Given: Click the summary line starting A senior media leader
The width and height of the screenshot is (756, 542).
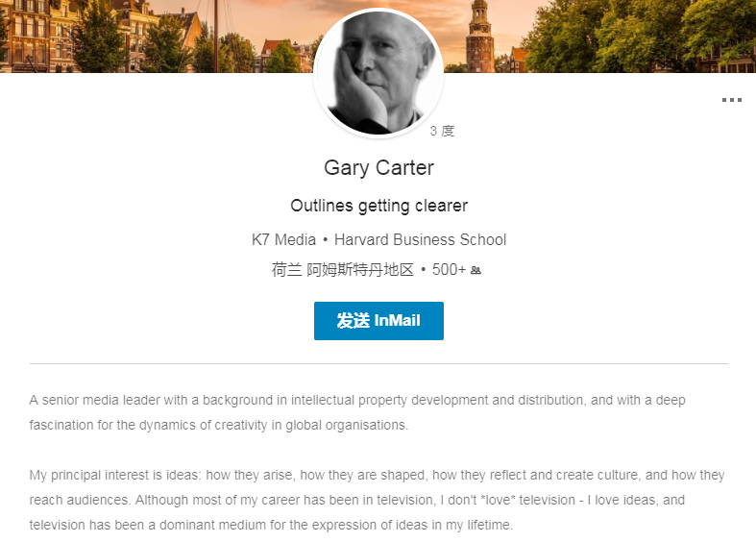Looking at the screenshot, I should pos(357,400).
